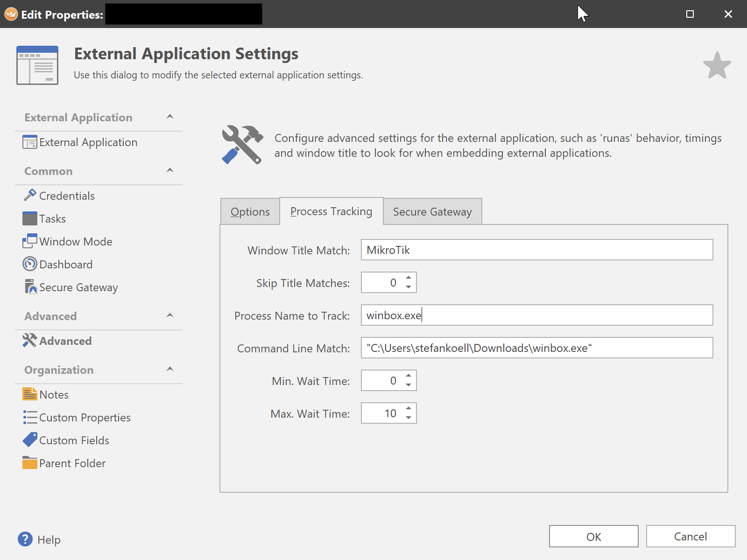Select the Tasks icon in sidebar
This screenshot has height=560, width=747.
pyautogui.click(x=30, y=218)
